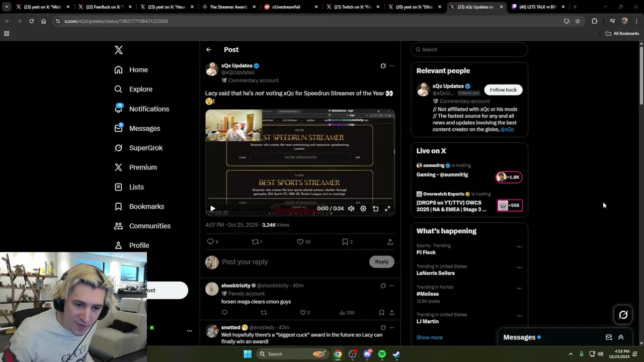Click Follow back button

coord(503,90)
